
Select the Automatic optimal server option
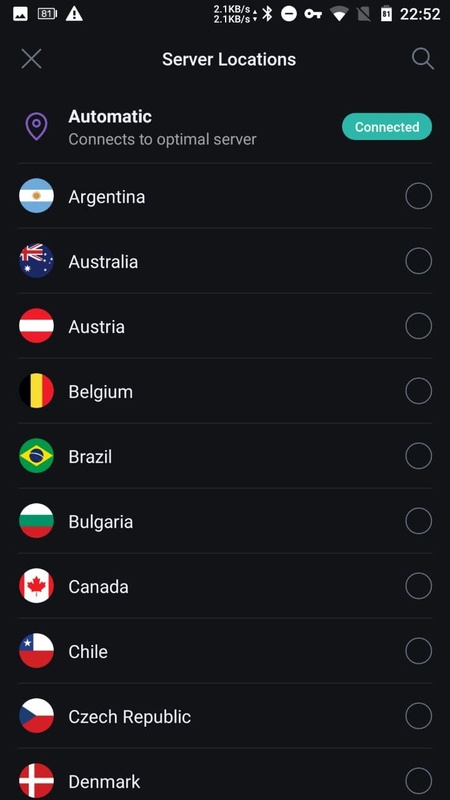coord(225,127)
